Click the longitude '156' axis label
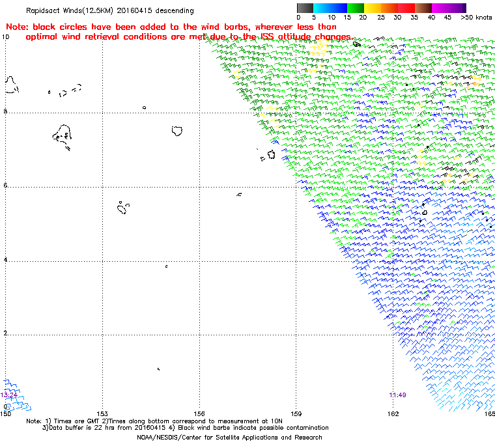The height and width of the screenshot is (448, 495). pos(199,413)
